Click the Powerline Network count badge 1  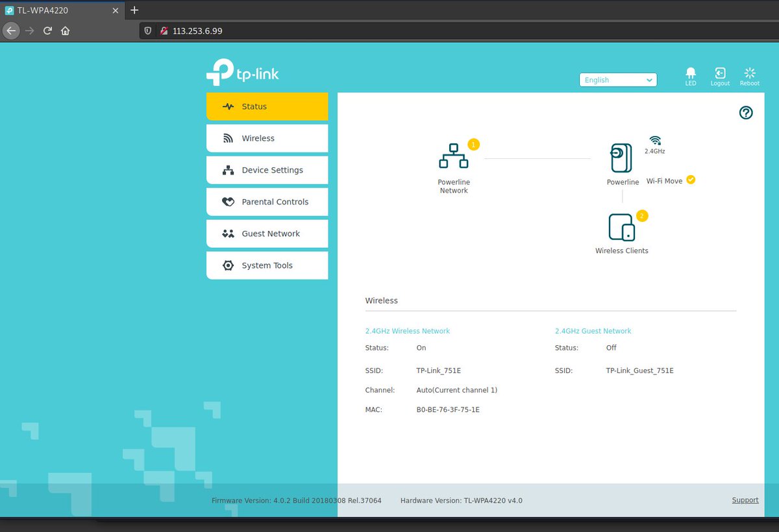pyautogui.click(x=473, y=144)
